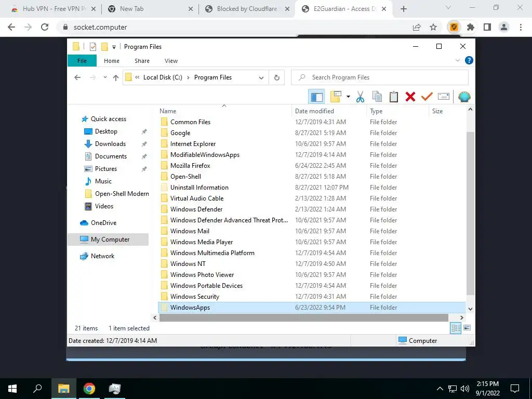Image resolution: width=532 pixels, height=399 pixels.
Task: Click the Quick Access Toolbar properties icon
Action: 92,47
